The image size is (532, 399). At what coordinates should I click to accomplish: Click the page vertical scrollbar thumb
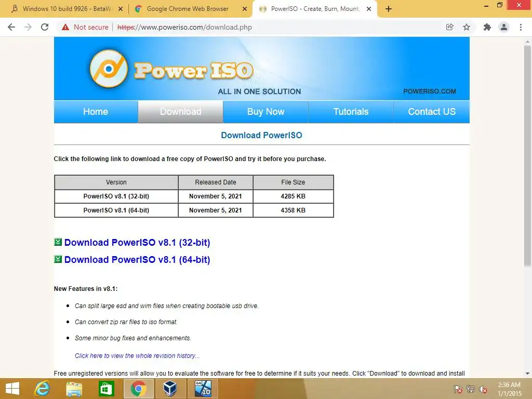coord(527,156)
